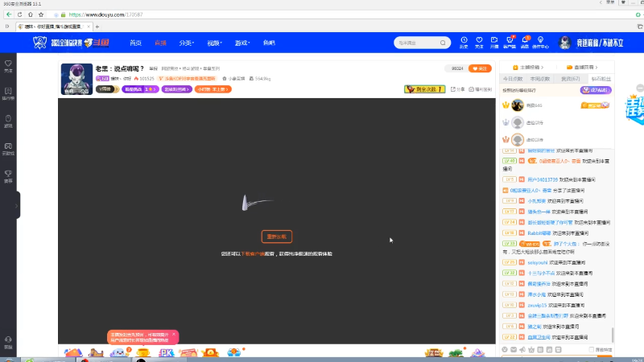Open left sidebar games mouse icon

tap(8, 121)
